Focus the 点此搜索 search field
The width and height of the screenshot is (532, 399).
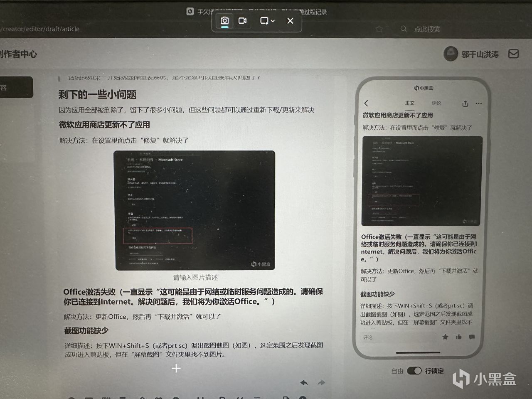(427, 29)
